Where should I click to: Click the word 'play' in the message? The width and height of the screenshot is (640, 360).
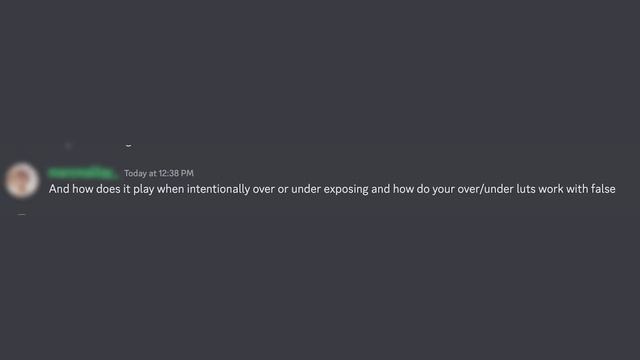144,189
